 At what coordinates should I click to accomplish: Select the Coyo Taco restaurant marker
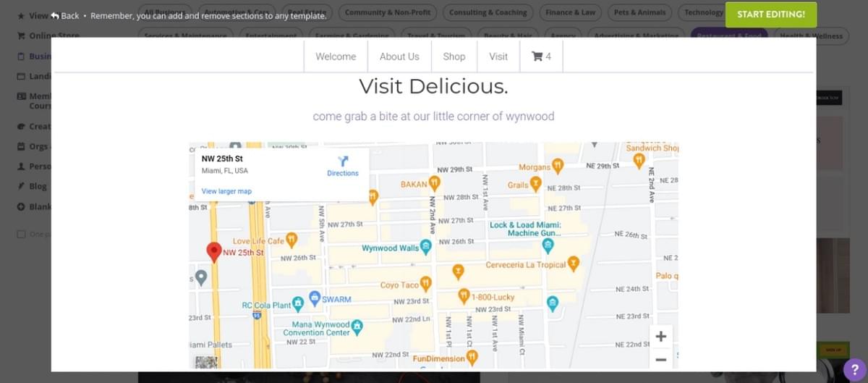pos(425,284)
